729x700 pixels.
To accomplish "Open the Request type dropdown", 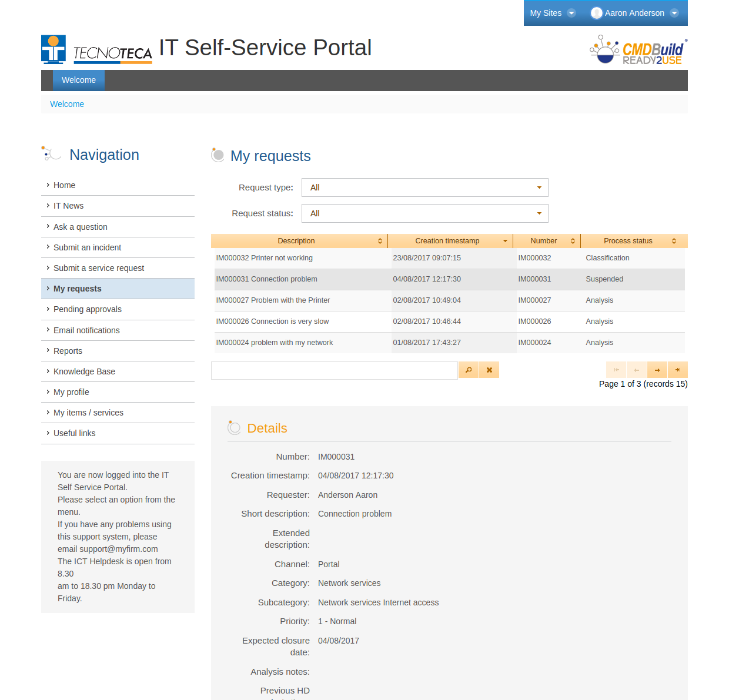I will click(x=424, y=187).
